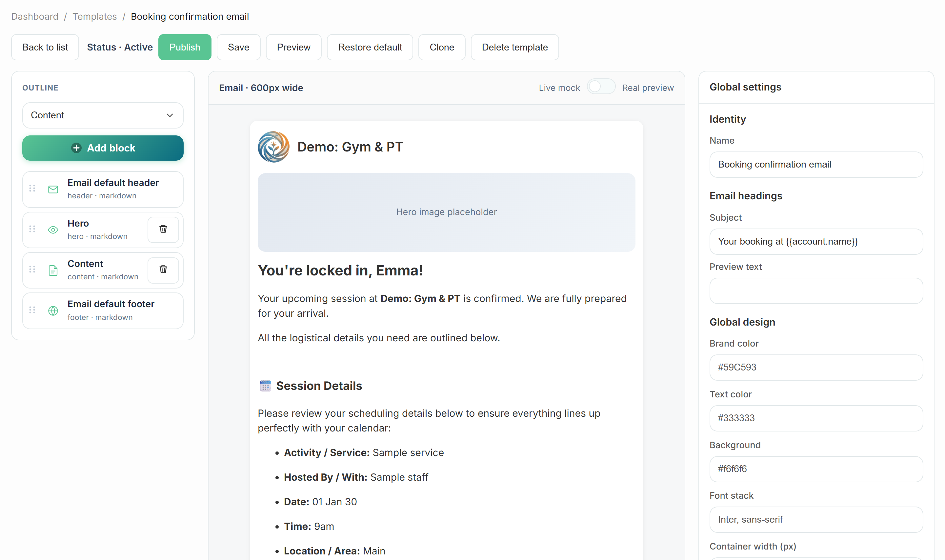Delete the Content block with trash icon

coord(163,270)
